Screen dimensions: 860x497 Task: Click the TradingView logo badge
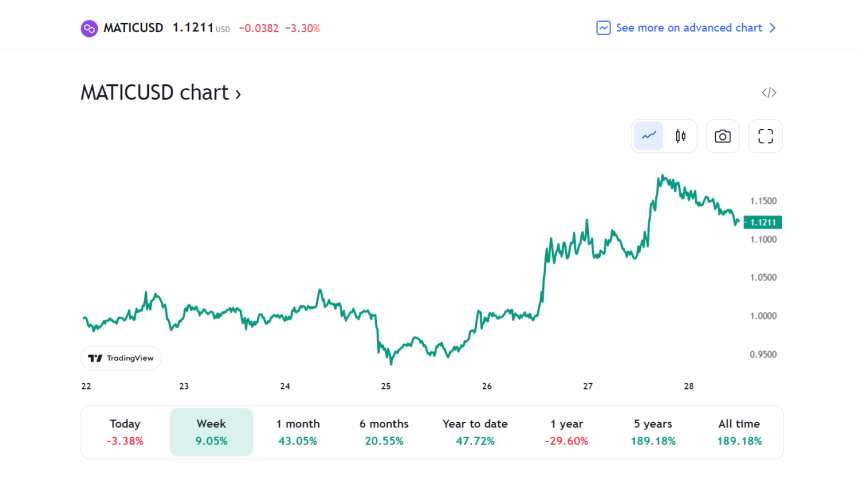pos(121,358)
